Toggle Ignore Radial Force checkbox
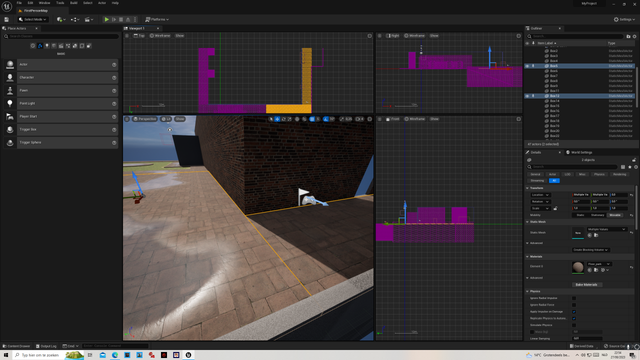640x360 pixels. 574,305
